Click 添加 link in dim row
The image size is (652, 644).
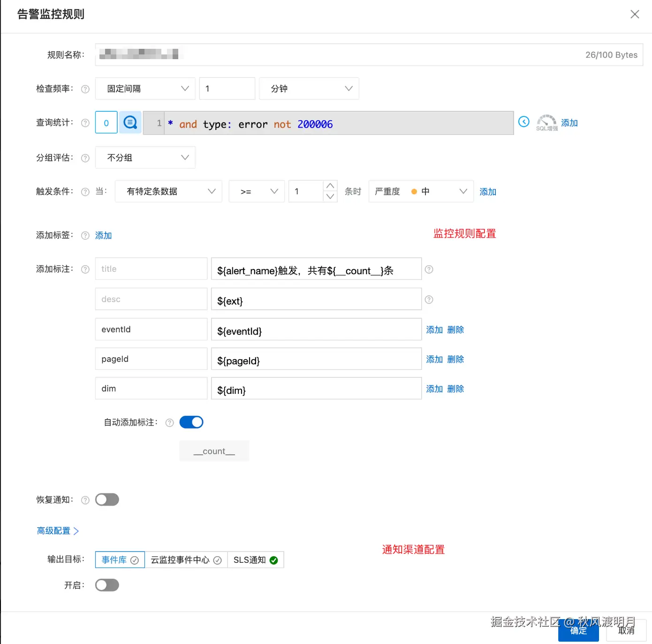tap(434, 389)
